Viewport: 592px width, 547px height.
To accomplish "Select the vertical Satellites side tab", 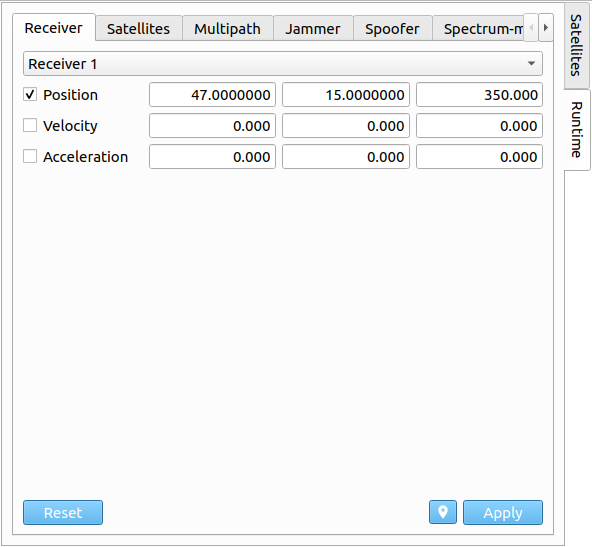I will click(x=576, y=45).
